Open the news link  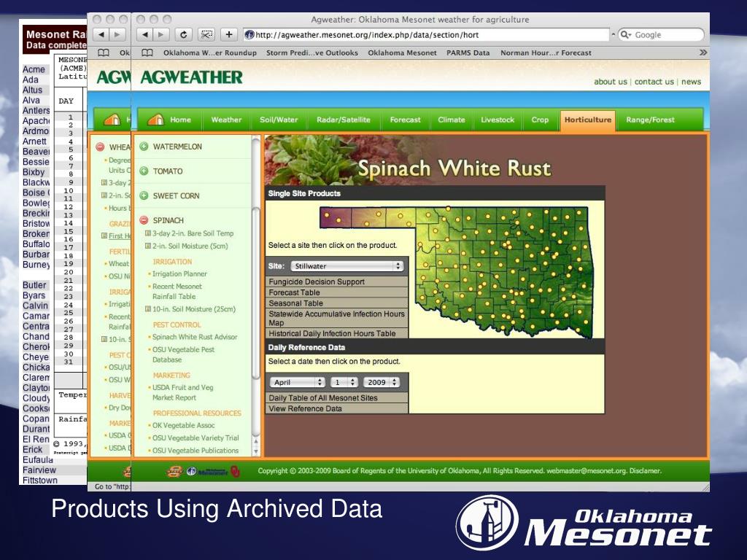click(x=691, y=82)
